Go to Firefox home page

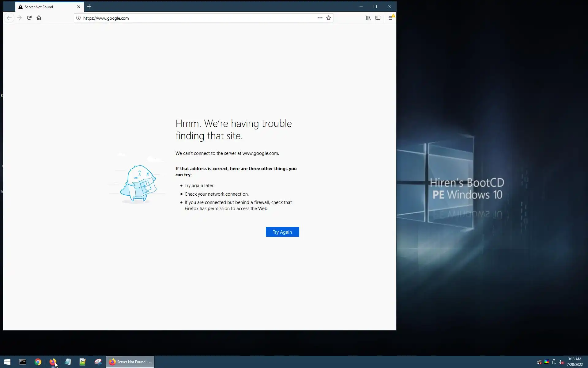39,18
